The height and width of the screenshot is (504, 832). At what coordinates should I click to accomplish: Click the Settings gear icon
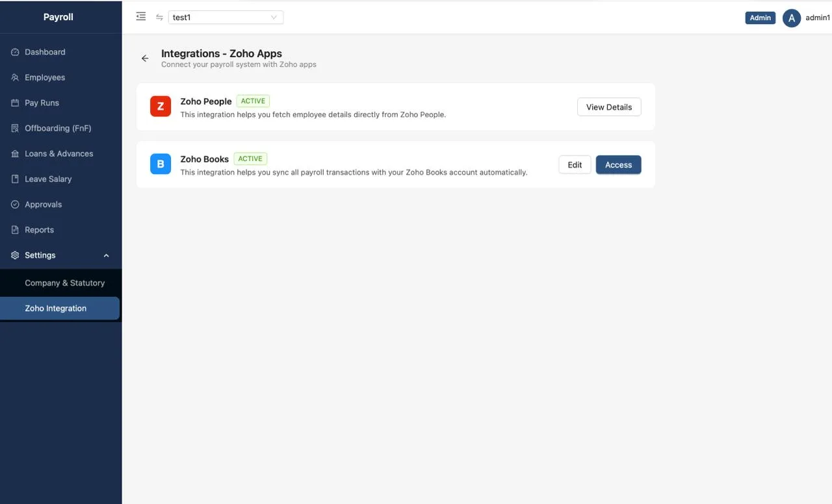click(x=15, y=255)
